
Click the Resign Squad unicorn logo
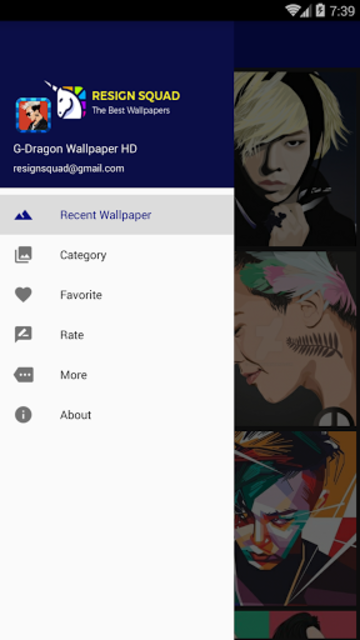click(67, 100)
